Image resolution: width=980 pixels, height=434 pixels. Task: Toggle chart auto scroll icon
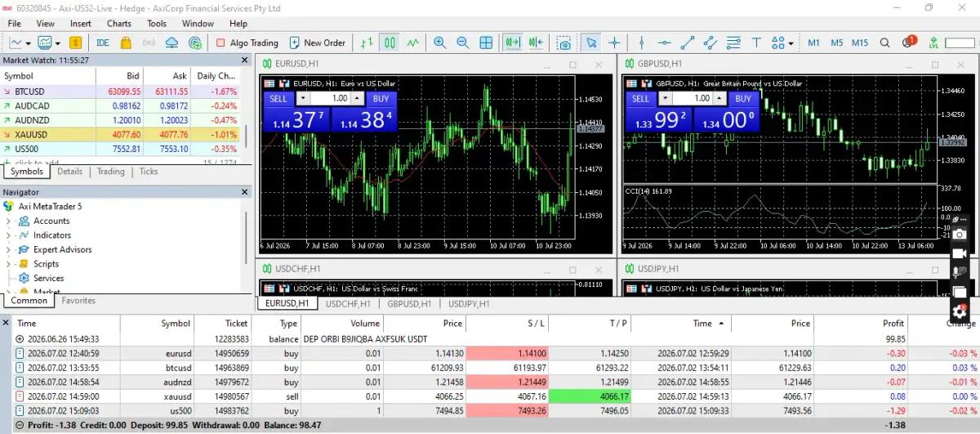point(513,43)
